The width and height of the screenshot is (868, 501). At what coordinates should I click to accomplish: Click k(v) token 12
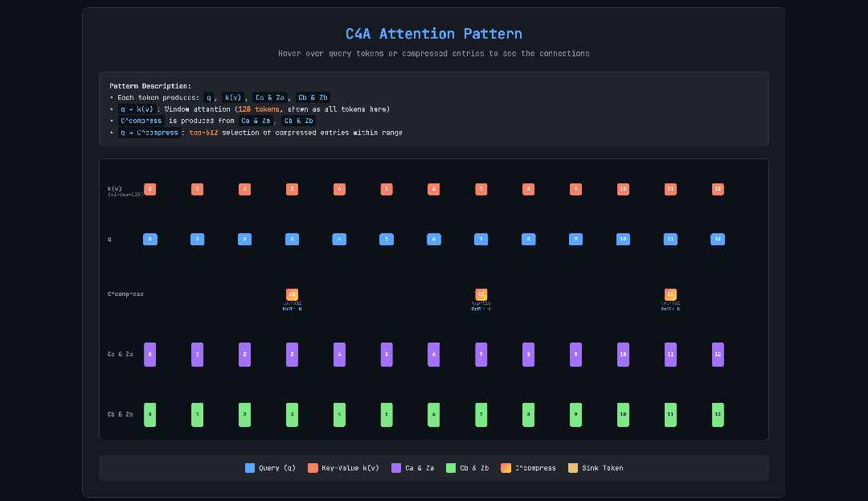(718, 189)
